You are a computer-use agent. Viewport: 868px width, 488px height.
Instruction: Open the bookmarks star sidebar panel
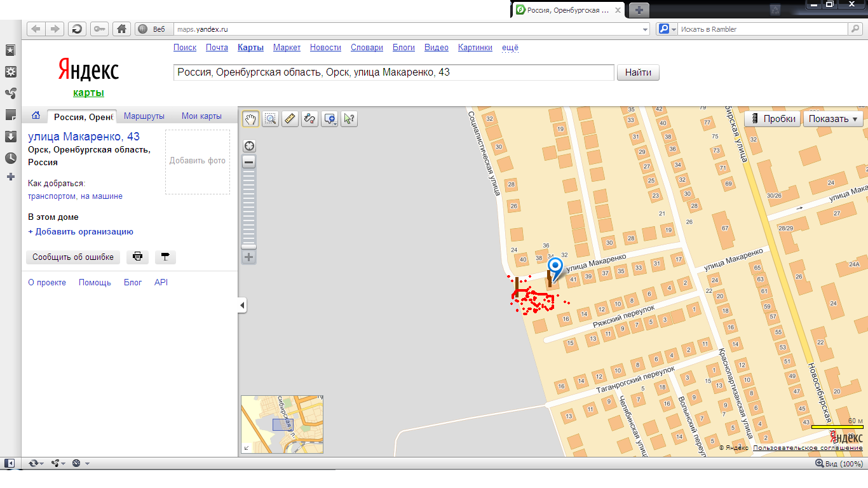click(x=11, y=50)
